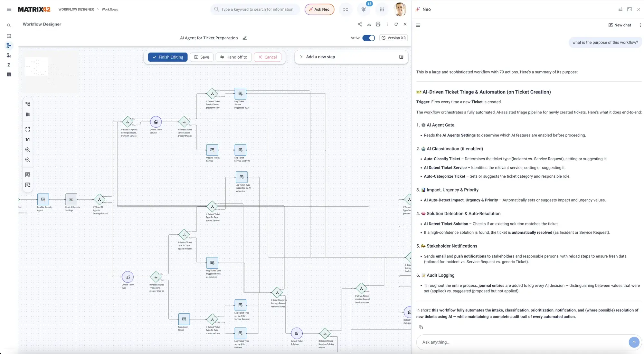Open the sigma icon in left sidebar

pyautogui.click(x=9, y=65)
